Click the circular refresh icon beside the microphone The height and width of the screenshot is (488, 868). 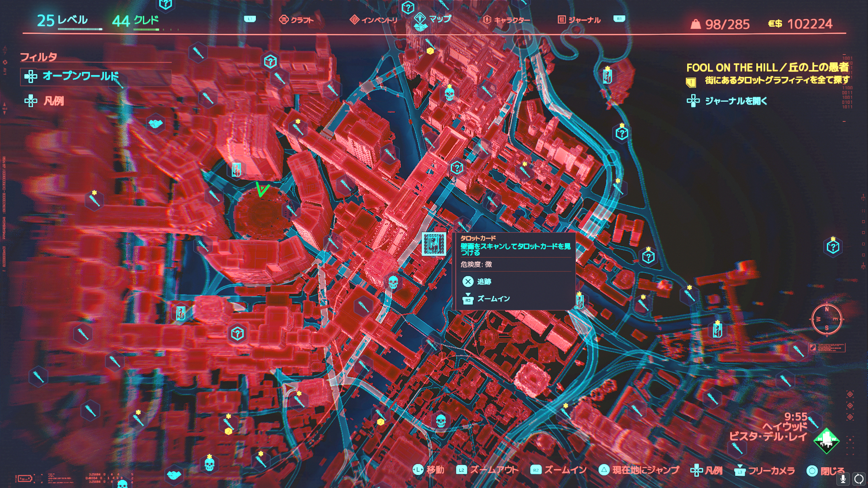pos(859,479)
